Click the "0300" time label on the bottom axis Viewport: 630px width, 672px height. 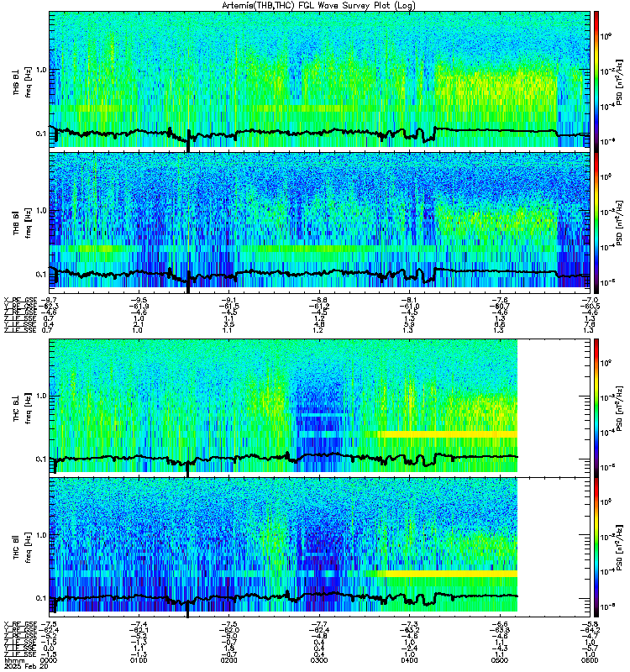pos(319,660)
